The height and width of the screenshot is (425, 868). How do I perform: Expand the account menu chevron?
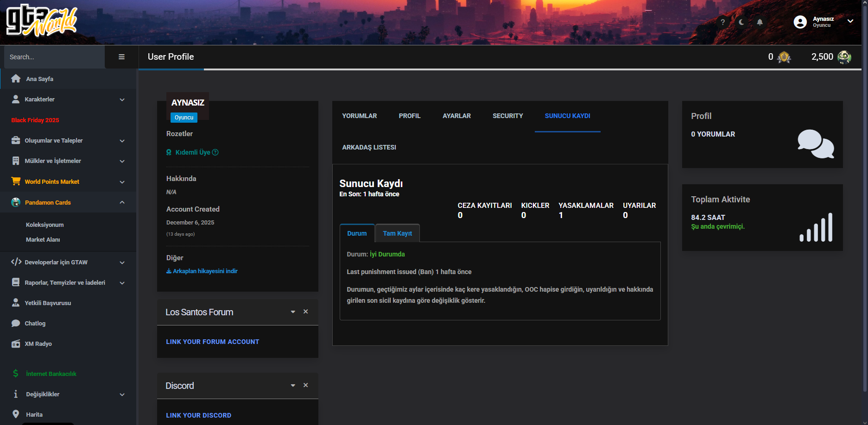(x=850, y=21)
